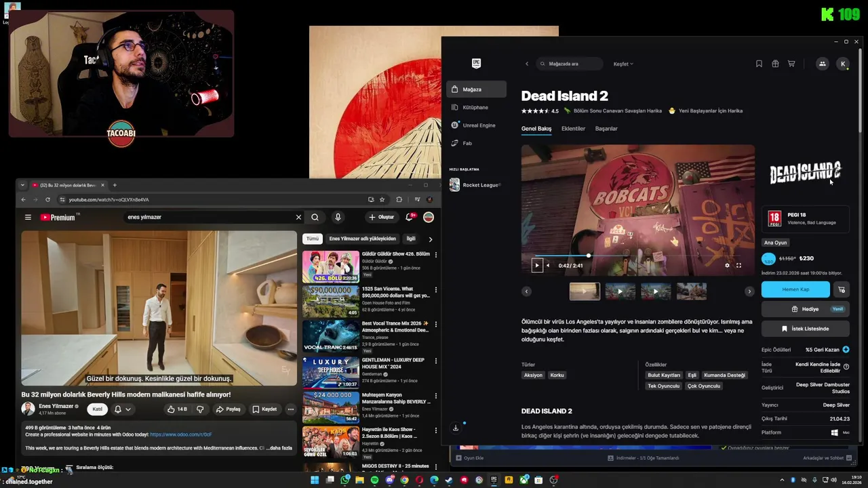This screenshot has width=868, height=488.
Task: Open Kütüphane in Epic sidebar
Action: [476, 107]
